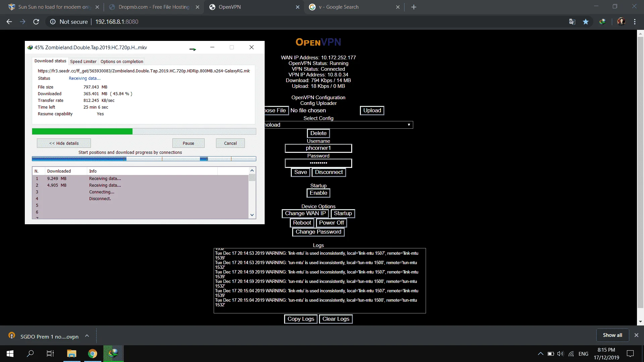Delete the selected config

[318, 133]
